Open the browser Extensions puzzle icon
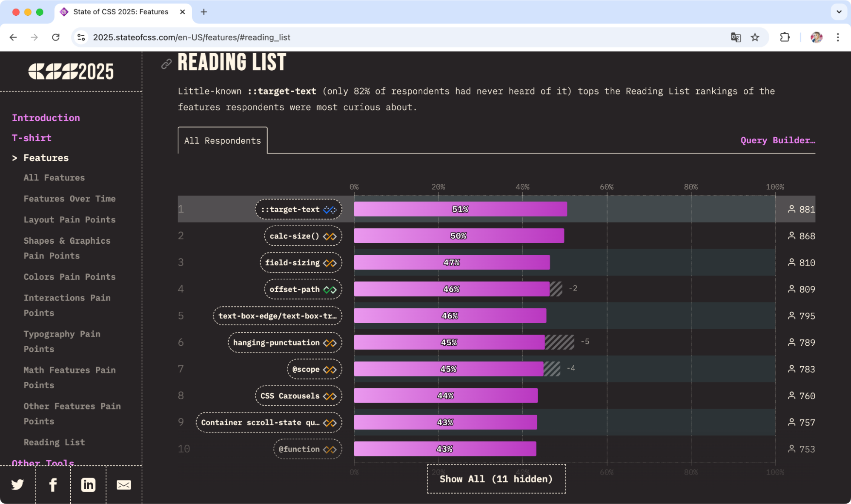Screen dimensions: 851x504 click(785, 37)
